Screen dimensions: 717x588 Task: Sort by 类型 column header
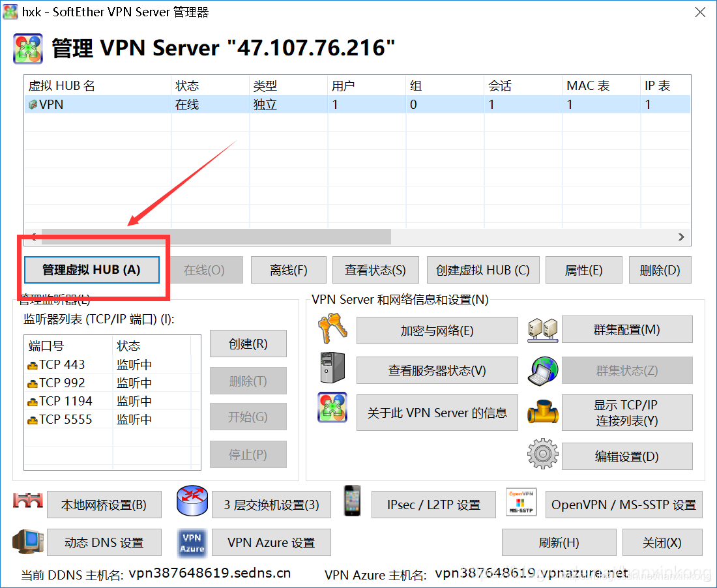(x=289, y=85)
